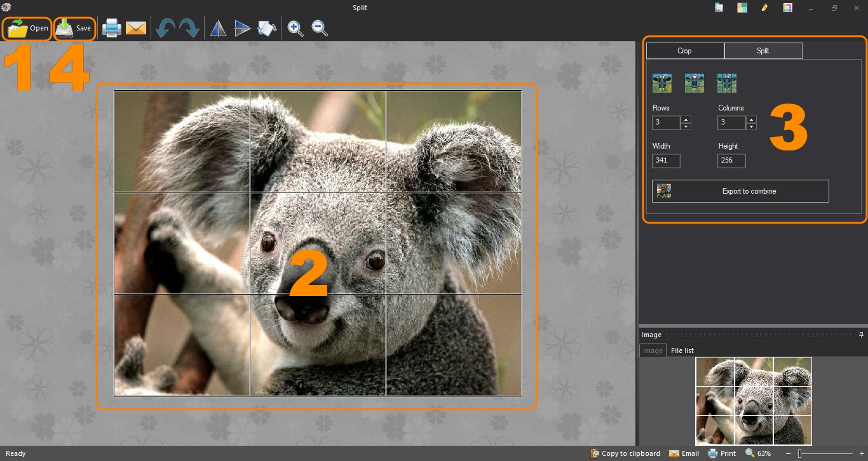The height and width of the screenshot is (461, 868).
Task: Click the Width input field
Action: [665, 161]
